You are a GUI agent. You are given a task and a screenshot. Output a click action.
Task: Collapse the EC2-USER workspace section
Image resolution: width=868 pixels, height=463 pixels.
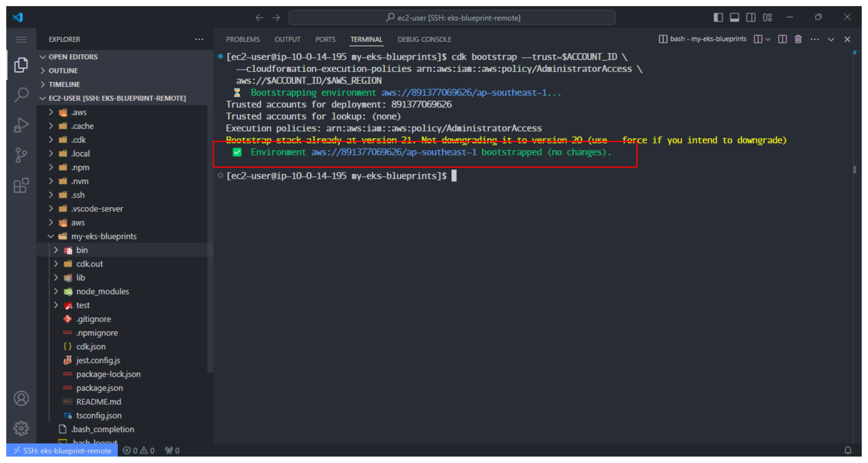(125, 98)
